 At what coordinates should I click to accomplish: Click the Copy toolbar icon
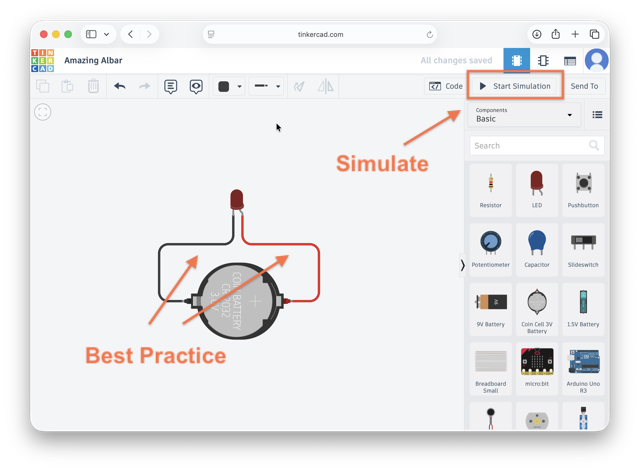coord(42,86)
